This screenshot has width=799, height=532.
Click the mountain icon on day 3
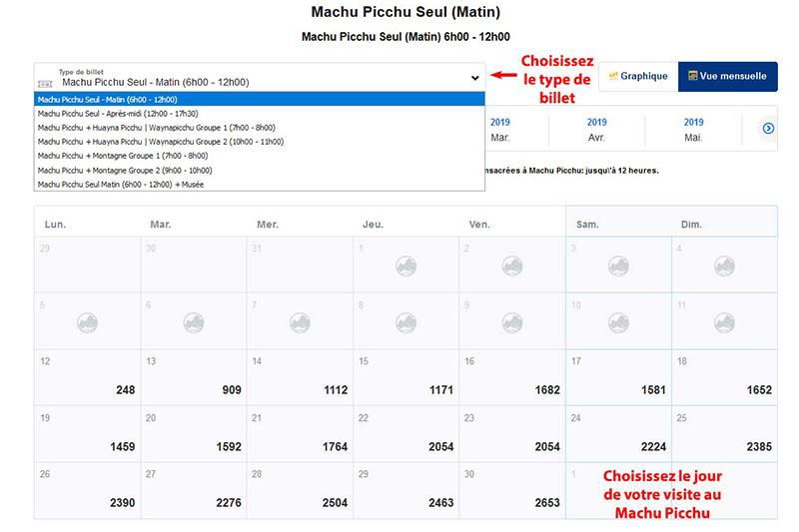618,266
